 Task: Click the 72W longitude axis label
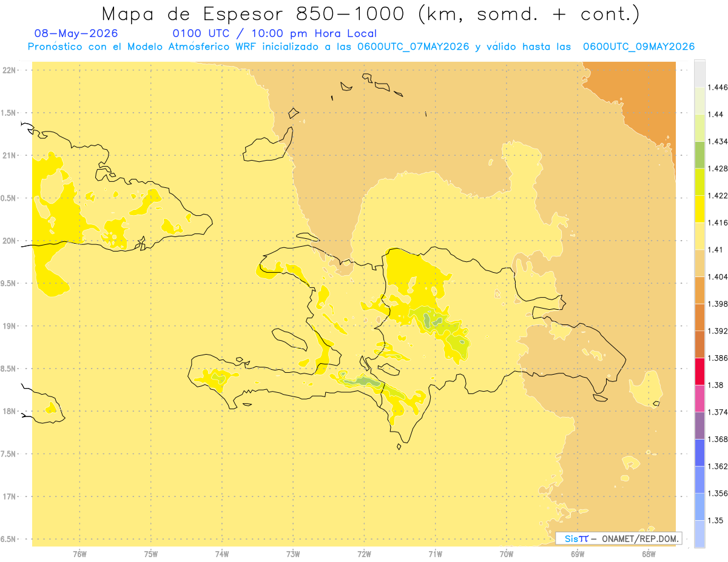(x=364, y=554)
